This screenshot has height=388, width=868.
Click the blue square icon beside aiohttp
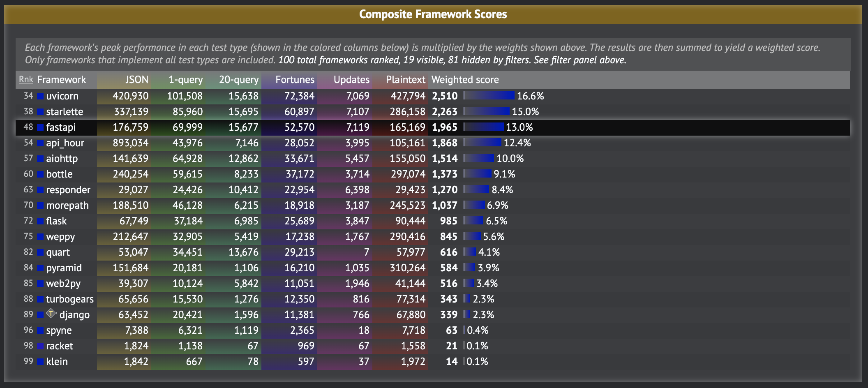click(40, 159)
